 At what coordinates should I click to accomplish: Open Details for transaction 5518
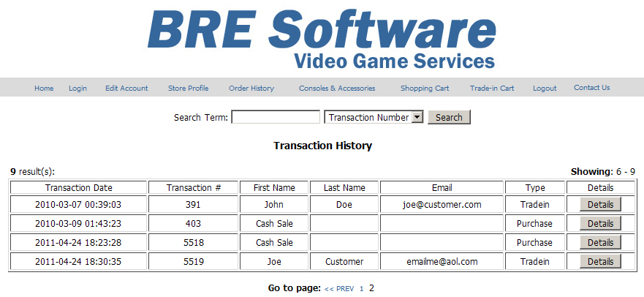[600, 243]
